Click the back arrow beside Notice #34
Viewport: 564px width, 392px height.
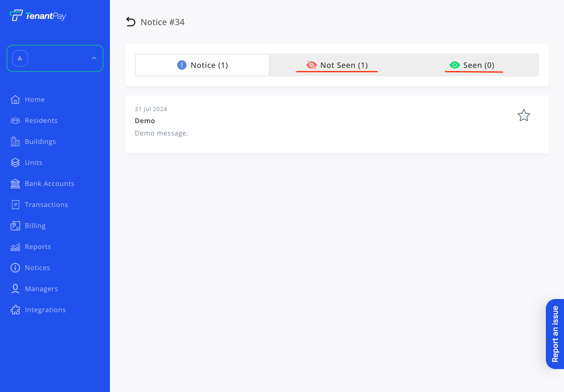pos(131,22)
